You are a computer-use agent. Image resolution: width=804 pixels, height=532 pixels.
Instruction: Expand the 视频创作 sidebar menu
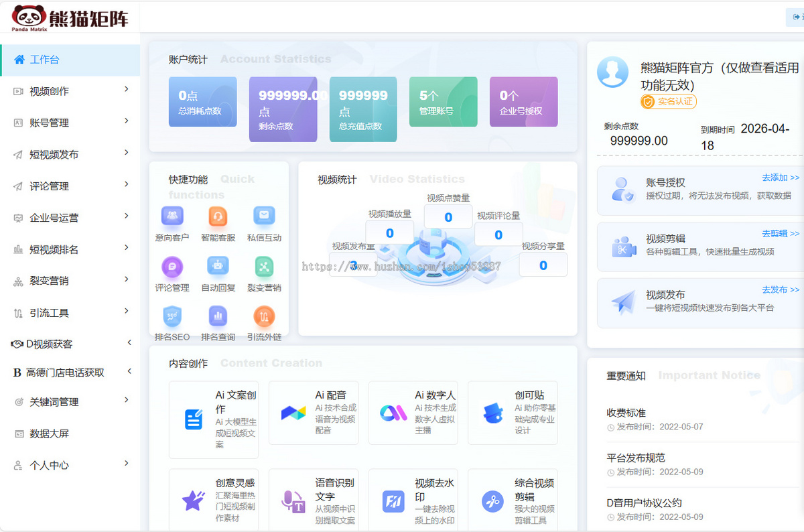[x=70, y=90]
